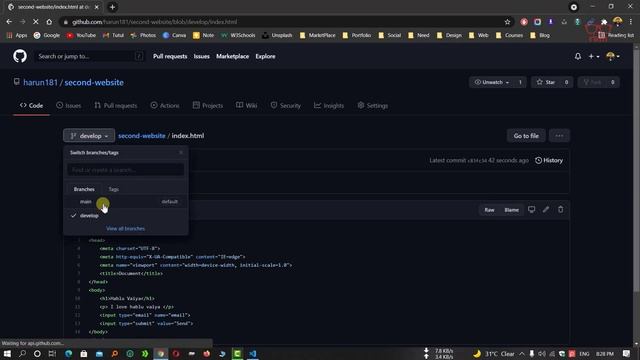Viewport: 640px width, 360px height.
Task: Open Microsoft Edge from taskbar
Action: click(69, 353)
